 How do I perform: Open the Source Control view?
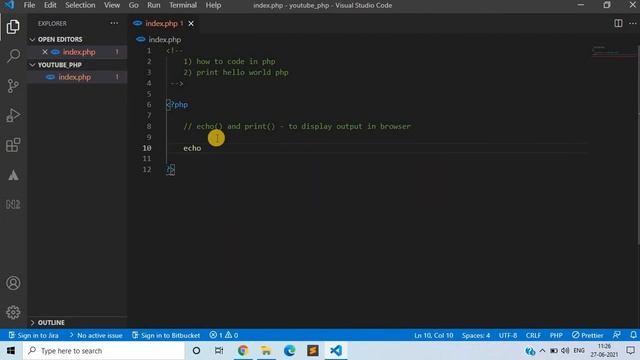13,85
